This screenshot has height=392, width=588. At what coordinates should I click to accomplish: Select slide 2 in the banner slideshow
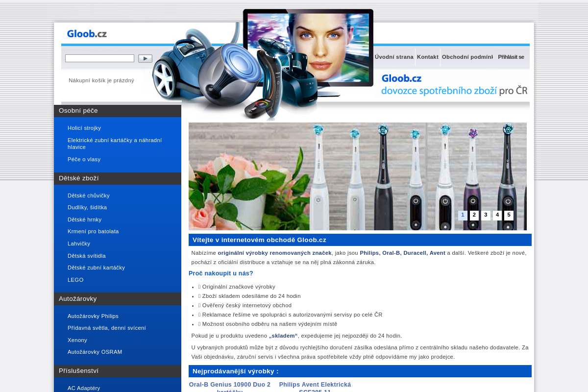pos(474,215)
